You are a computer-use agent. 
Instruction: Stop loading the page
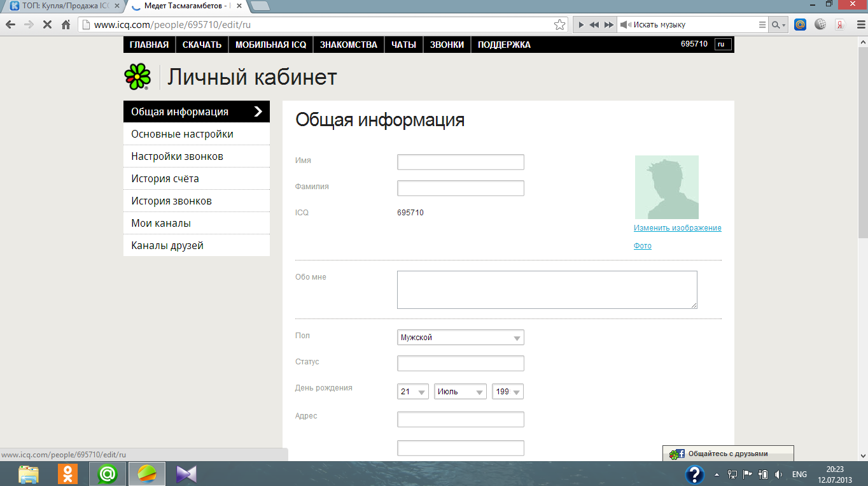(x=46, y=25)
